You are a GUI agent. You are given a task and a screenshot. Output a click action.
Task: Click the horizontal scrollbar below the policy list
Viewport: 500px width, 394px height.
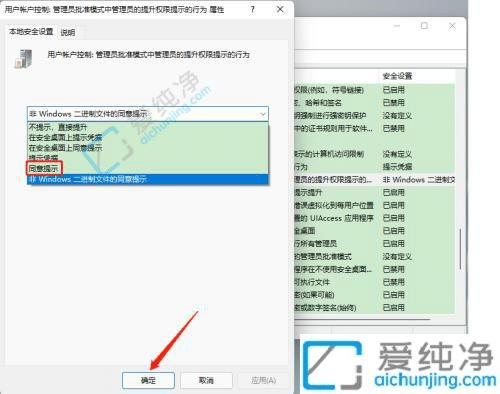[x=363, y=319]
